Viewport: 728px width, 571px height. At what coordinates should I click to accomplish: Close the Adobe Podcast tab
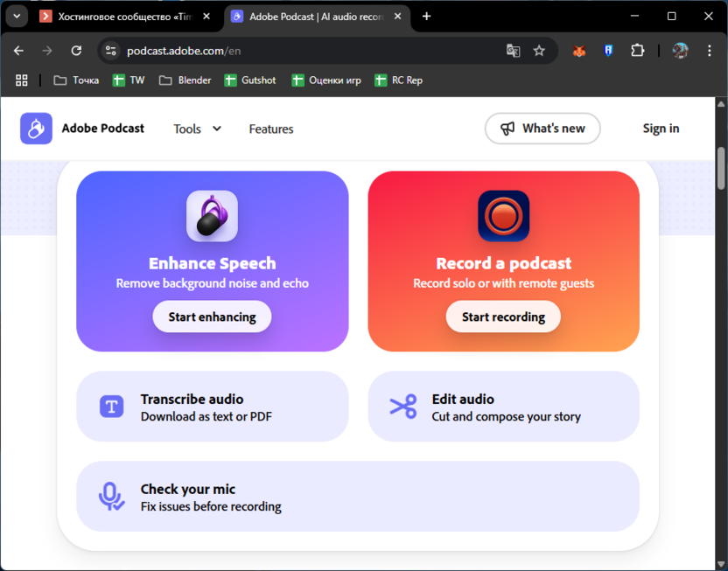(397, 17)
